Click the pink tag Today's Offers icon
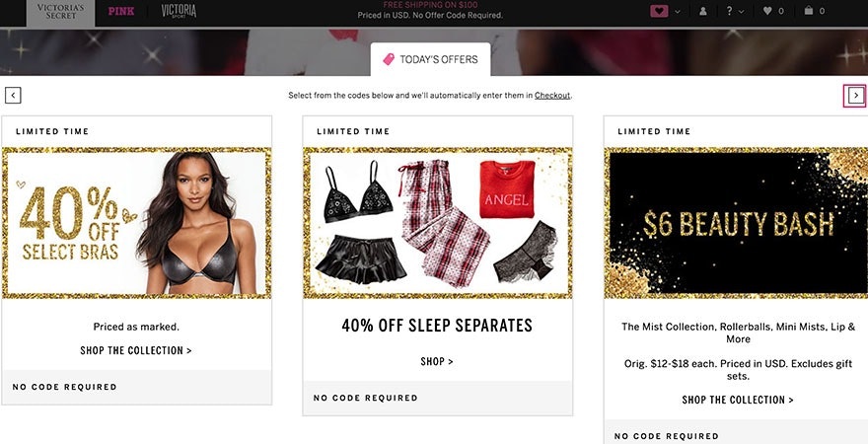868x444 pixels. click(x=389, y=59)
